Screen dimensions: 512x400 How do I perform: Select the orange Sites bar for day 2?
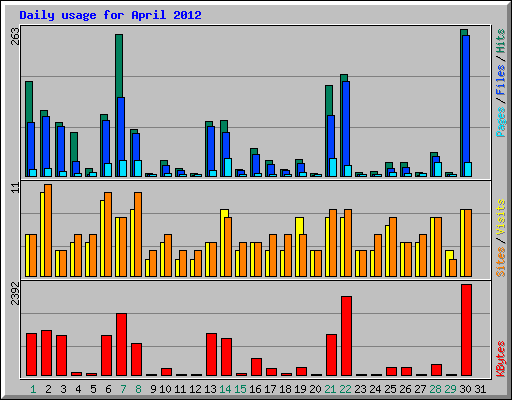pos(48,230)
